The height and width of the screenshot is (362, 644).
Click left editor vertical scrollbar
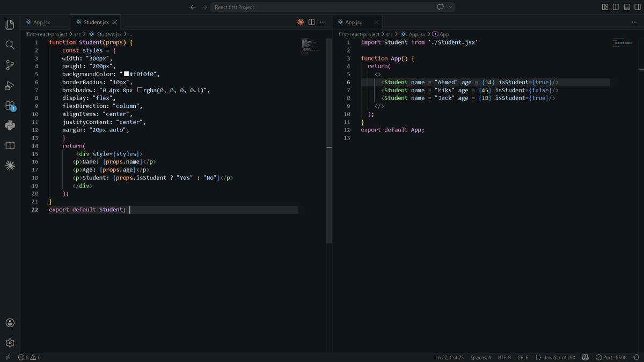pyautogui.click(x=330, y=141)
